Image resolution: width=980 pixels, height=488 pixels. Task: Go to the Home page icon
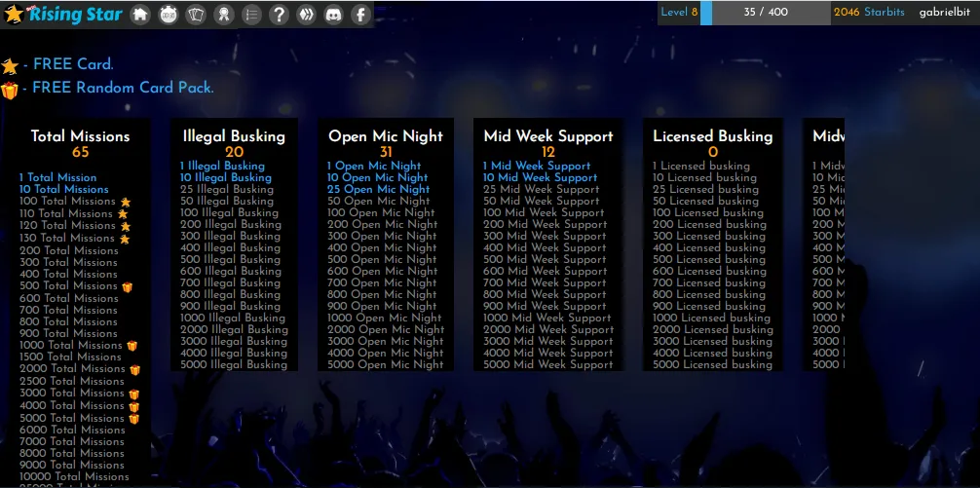coord(140,15)
